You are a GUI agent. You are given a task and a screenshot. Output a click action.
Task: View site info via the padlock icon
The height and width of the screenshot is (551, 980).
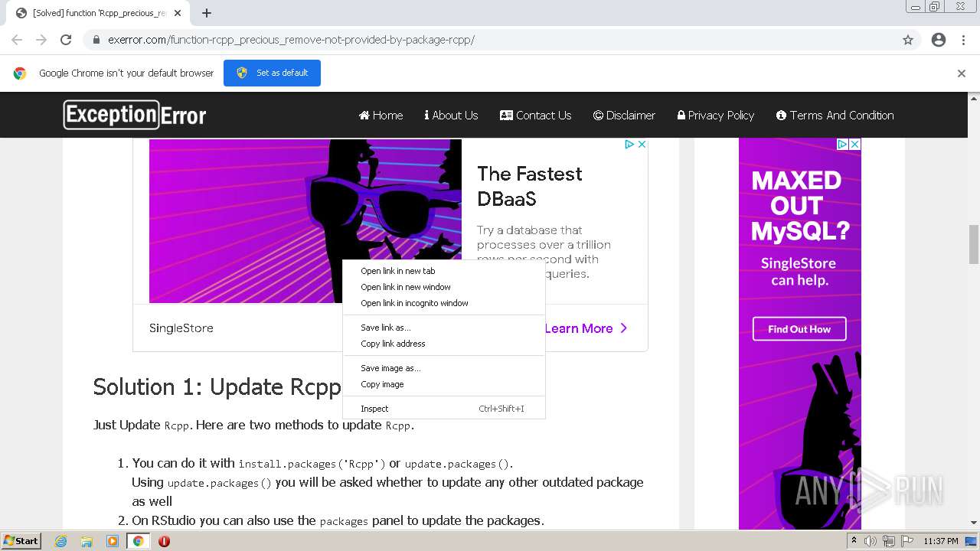click(x=96, y=40)
